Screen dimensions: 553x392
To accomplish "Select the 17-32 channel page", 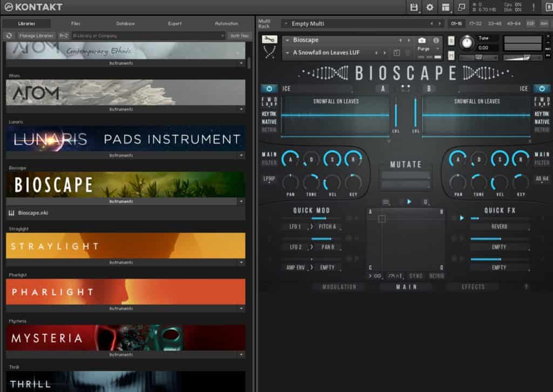I will [x=475, y=24].
